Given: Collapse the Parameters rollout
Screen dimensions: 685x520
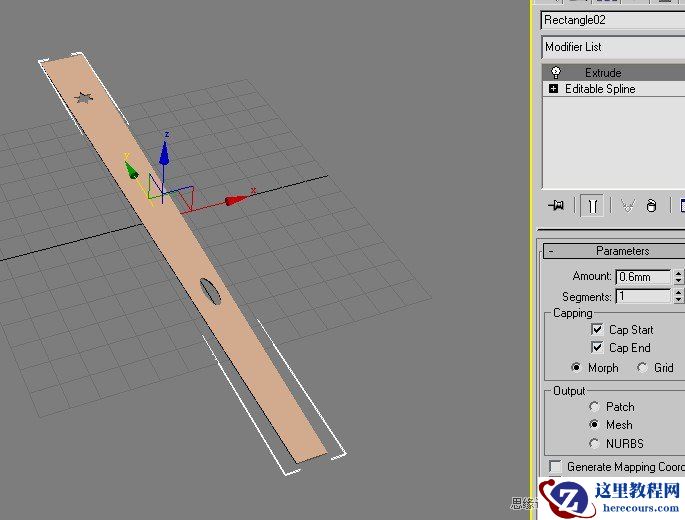Looking at the screenshot, I should click(x=614, y=251).
